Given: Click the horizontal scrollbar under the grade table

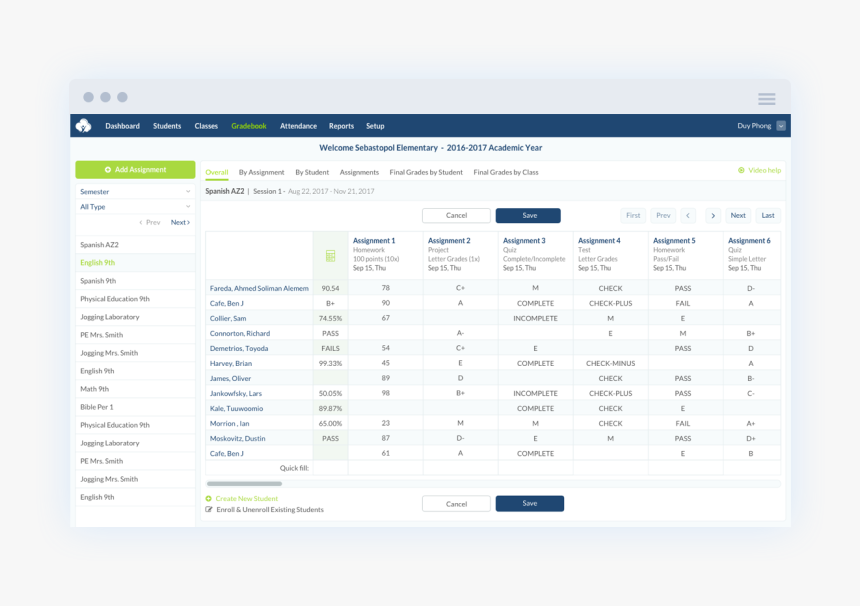Looking at the screenshot, I should point(244,484).
